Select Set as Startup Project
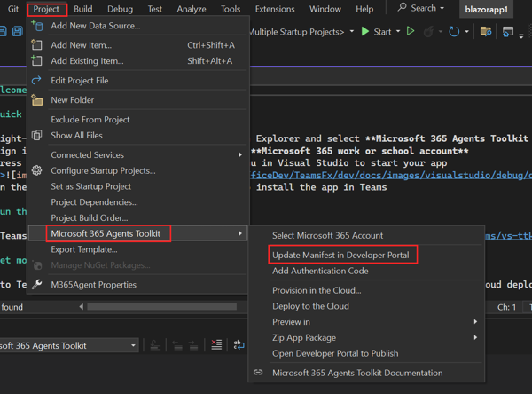The image size is (532, 394). click(x=139, y=186)
